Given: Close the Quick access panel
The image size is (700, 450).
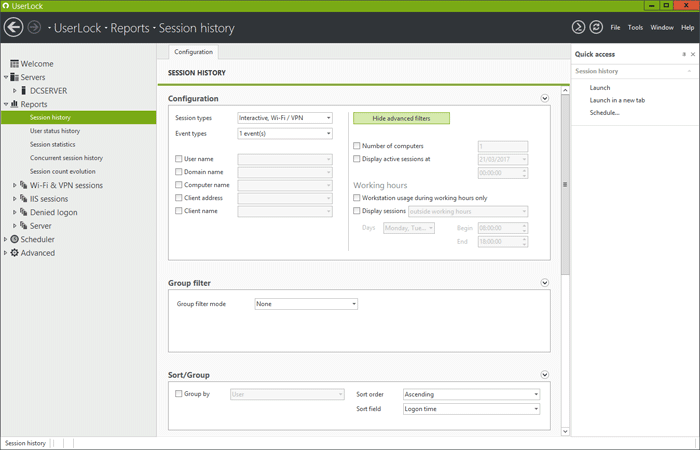Looking at the screenshot, I should 693,54.
